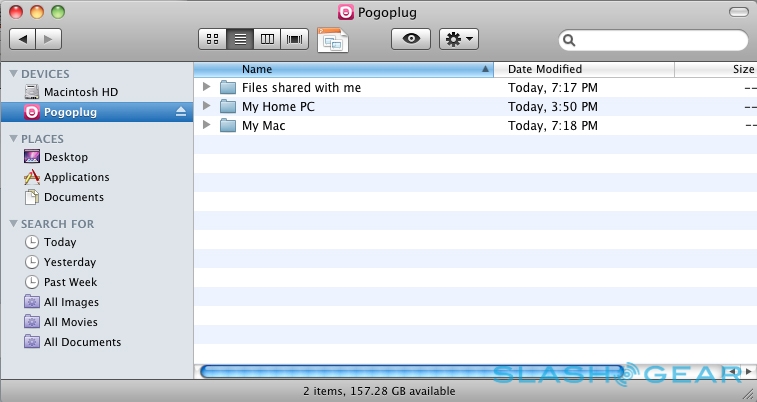Expand the Files shared with me folder
The height and width of the screenshot is (402, 757).
206,88
